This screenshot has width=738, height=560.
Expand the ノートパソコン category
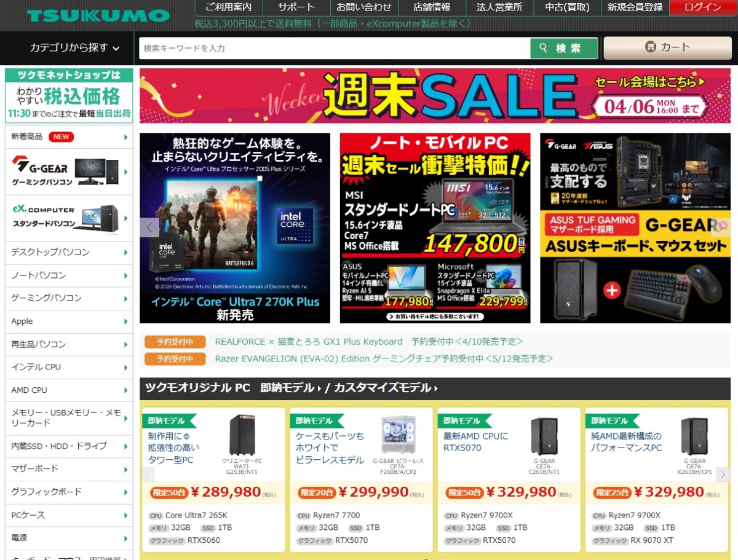tap(69, 275)
